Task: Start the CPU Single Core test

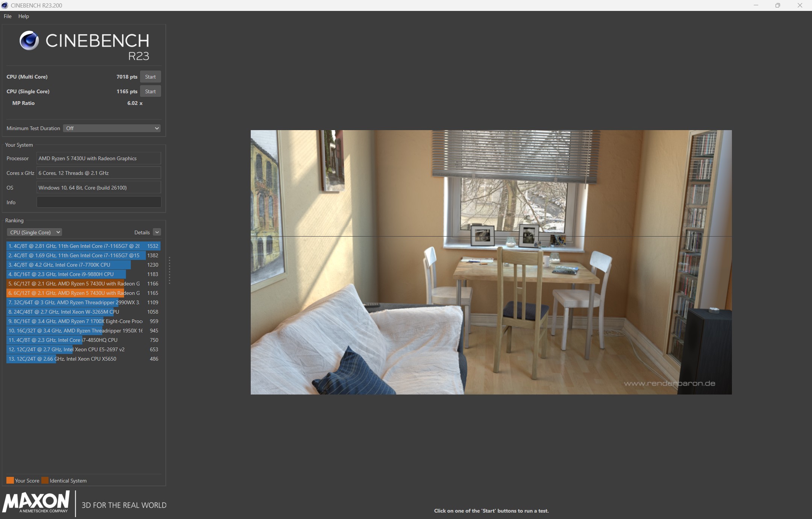Action: click(x=150, y=91)
